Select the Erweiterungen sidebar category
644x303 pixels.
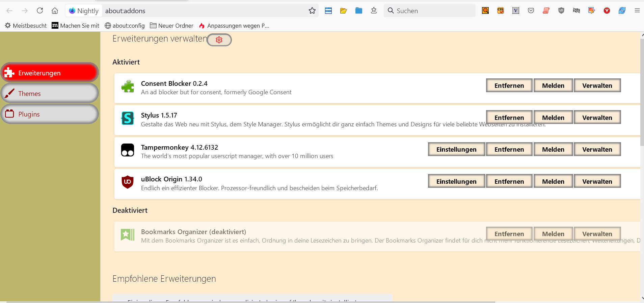[x=50, y=73]
